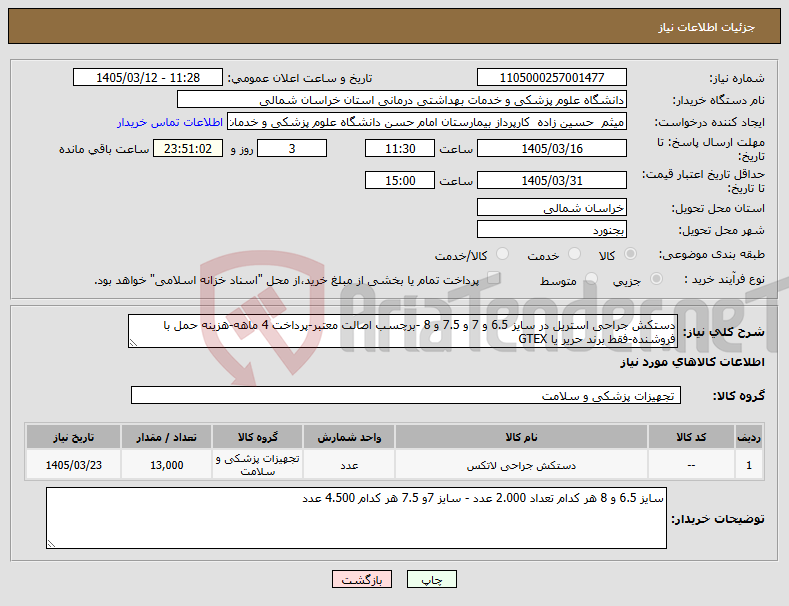Click the کد کالا column header
Viewport: 789px width, 606px height.
click(691, 437)
